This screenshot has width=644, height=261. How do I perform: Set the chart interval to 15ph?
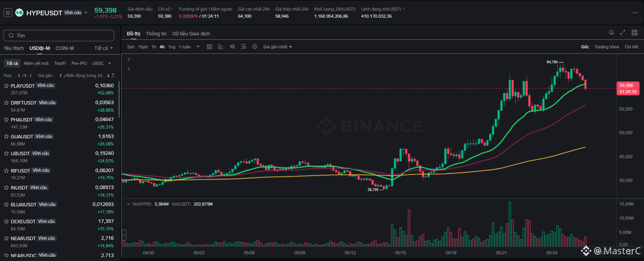point(143,47)
